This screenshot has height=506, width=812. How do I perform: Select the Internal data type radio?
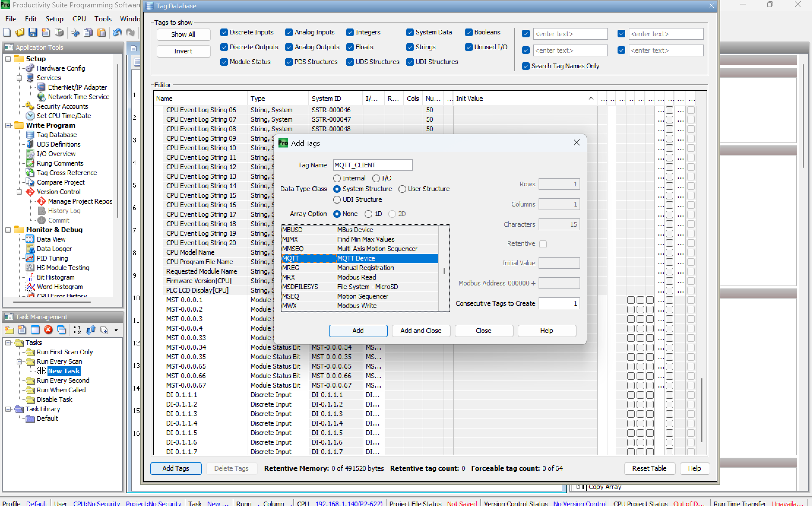(337, 178)
